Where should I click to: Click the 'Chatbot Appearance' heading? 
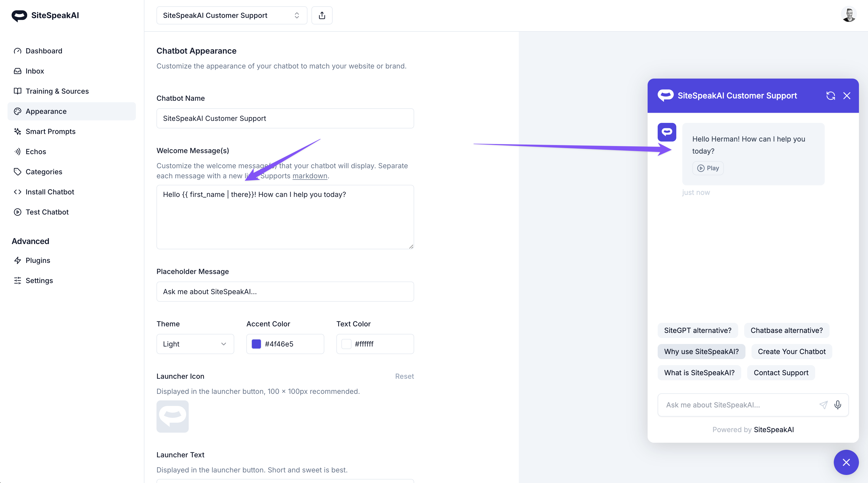[196, 51]
